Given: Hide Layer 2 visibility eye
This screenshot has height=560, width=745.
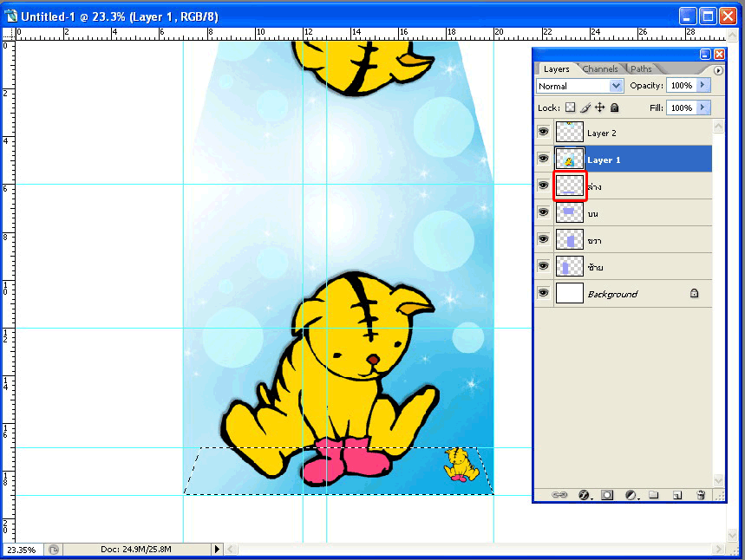Looking at the screenshot, I should (x=544, y=132).
